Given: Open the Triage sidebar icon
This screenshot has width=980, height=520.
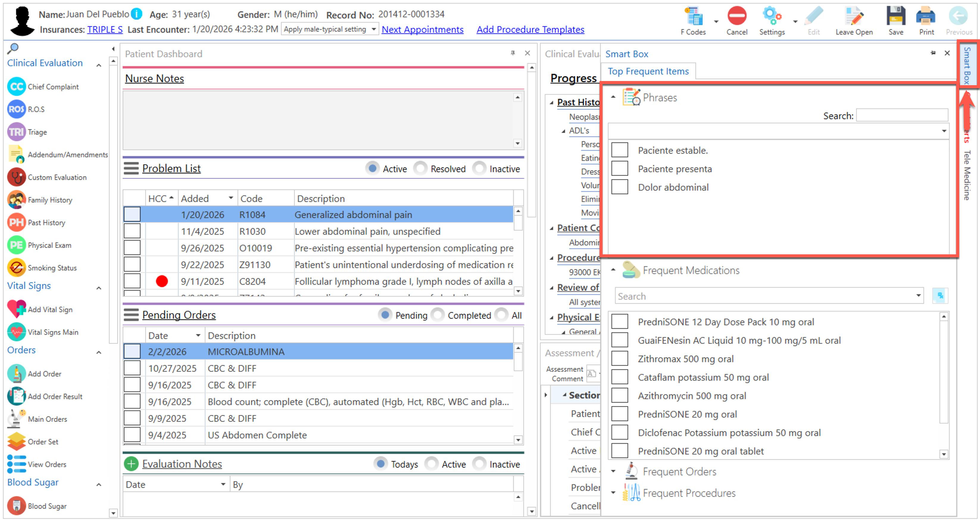Looking at the screenshot, I should coord(16,132).
